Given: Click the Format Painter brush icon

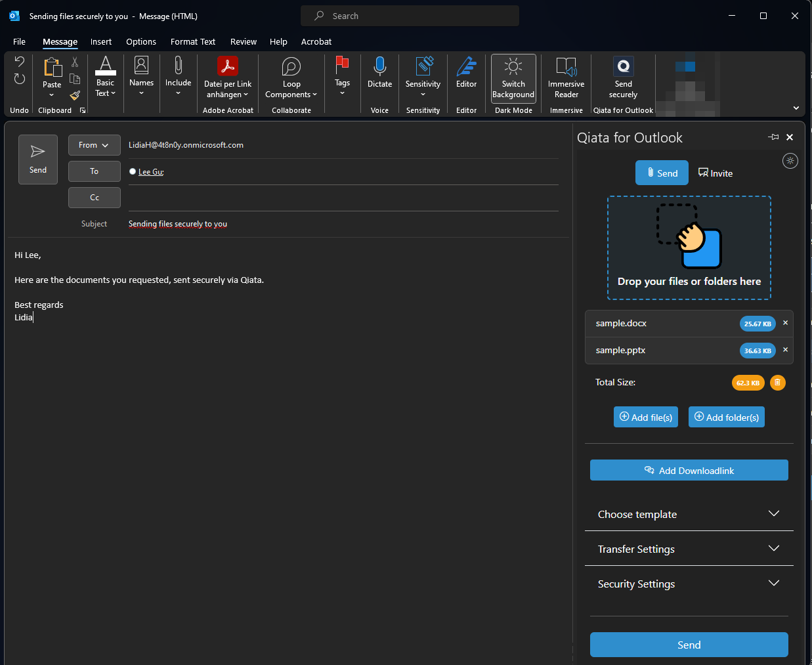Looking at the screenshot, I should pos(75,95).
